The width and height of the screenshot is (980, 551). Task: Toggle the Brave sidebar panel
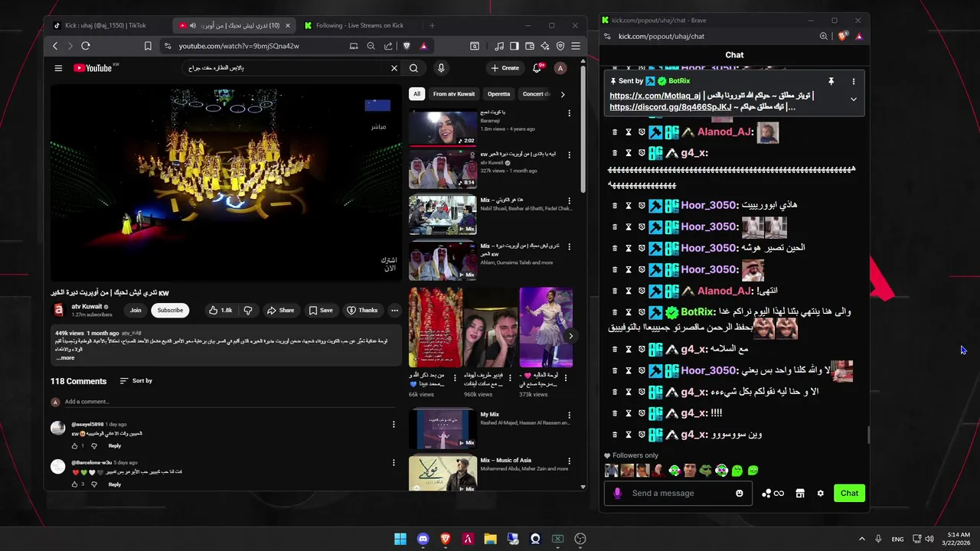pyautogui.click(x=514, y=46)
